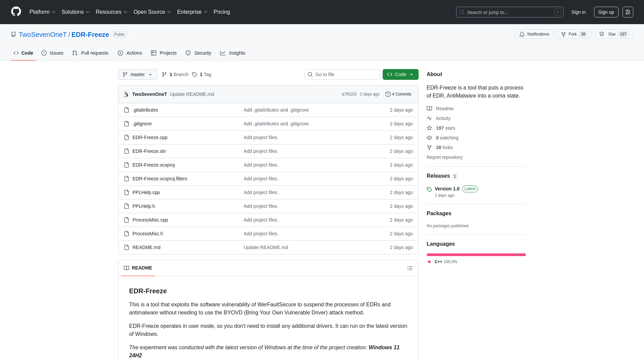Click the tag icon next to 1 Tag
The height and width of the screenshot is (362, 644).
(x=195, y=74)
